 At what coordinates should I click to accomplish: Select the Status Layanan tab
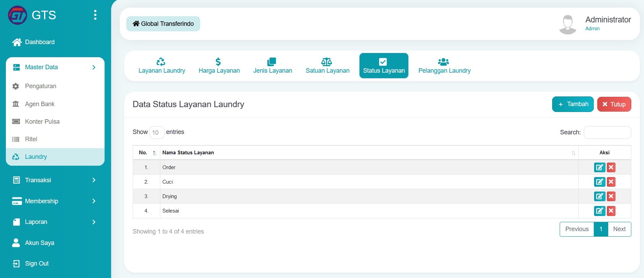click(x=384, y=66)
